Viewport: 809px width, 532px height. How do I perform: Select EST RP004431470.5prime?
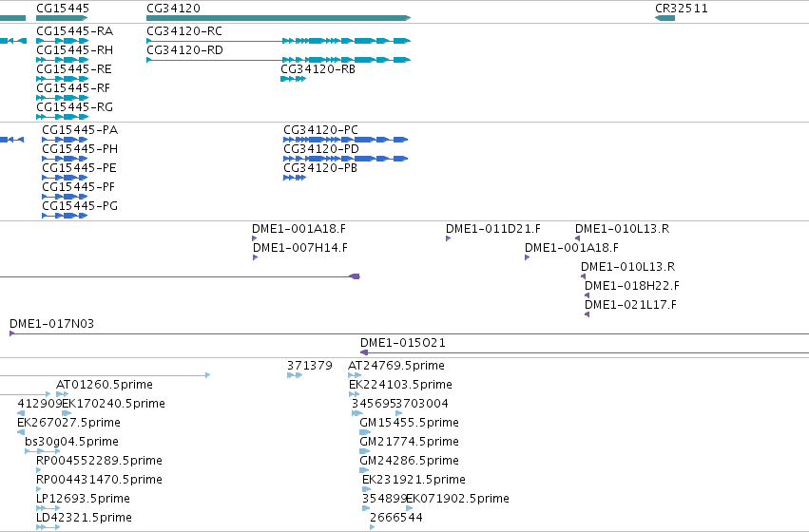99,480
